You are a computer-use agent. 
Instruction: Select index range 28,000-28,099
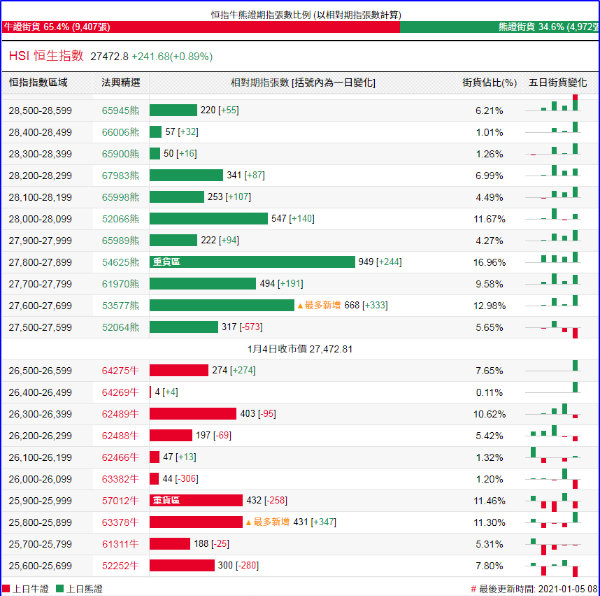[x=40, y=219]
